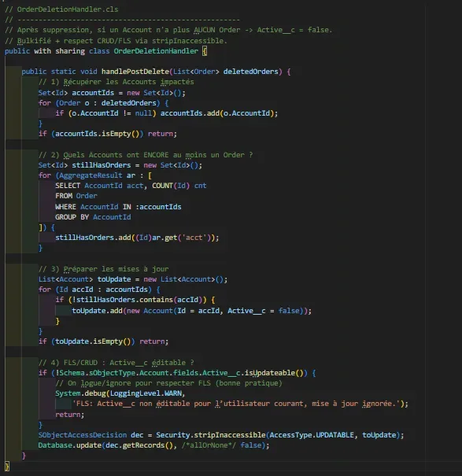462x476 pixels.
Task: Click the opening brace after OrderDeletionHandler
Action: click(205, 51)
